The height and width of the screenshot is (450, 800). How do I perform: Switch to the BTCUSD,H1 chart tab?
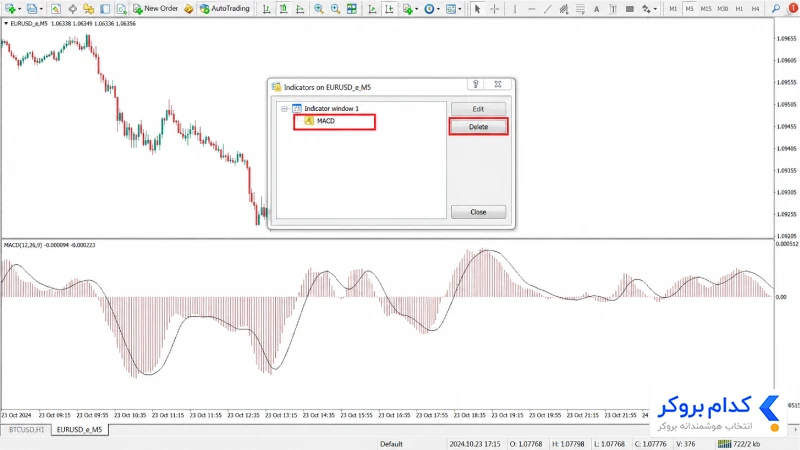(x=27, y=430)
